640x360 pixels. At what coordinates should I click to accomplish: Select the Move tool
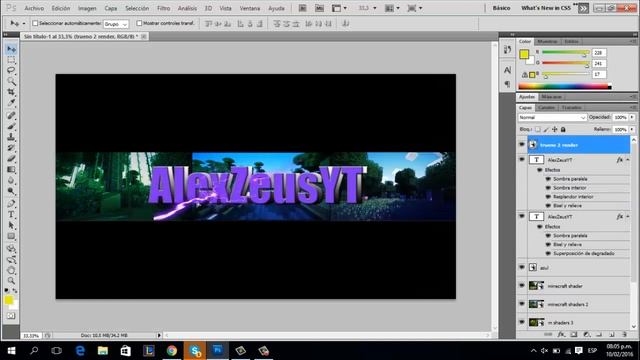click(x=11, y=49)
